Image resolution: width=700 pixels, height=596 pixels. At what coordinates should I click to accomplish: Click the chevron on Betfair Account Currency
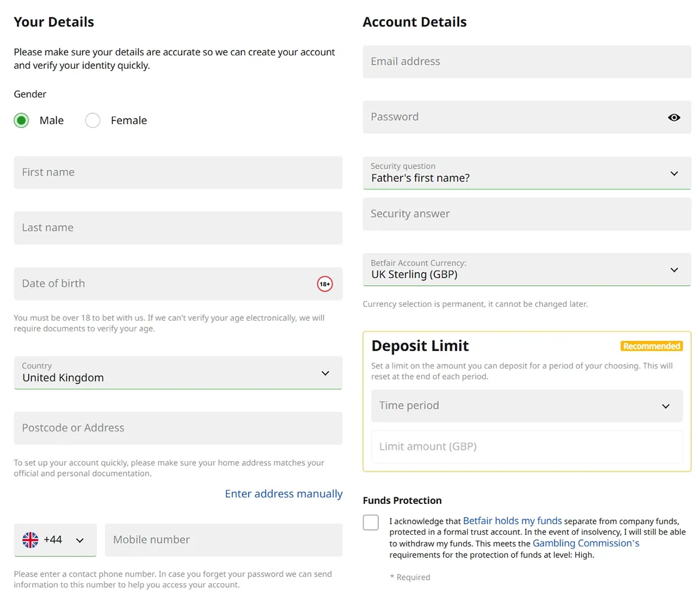(x=674, y=269)
